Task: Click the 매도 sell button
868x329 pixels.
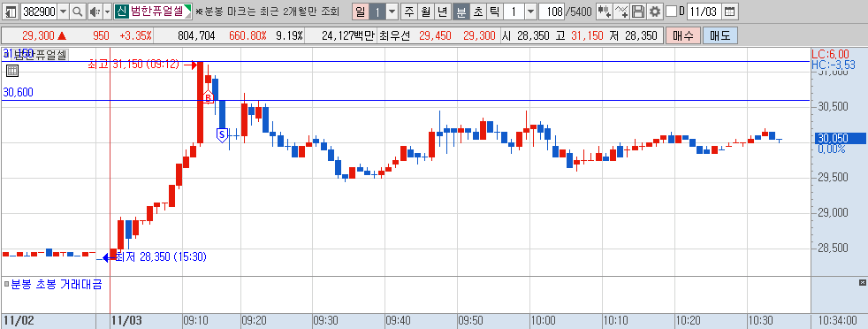Action: point(720,36)
